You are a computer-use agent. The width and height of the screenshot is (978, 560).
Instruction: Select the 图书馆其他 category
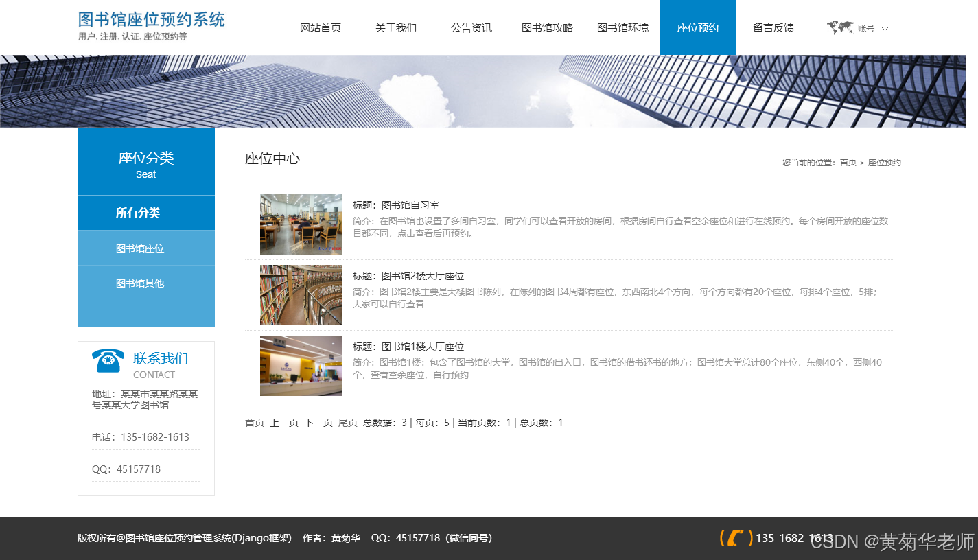click(146, 283)
